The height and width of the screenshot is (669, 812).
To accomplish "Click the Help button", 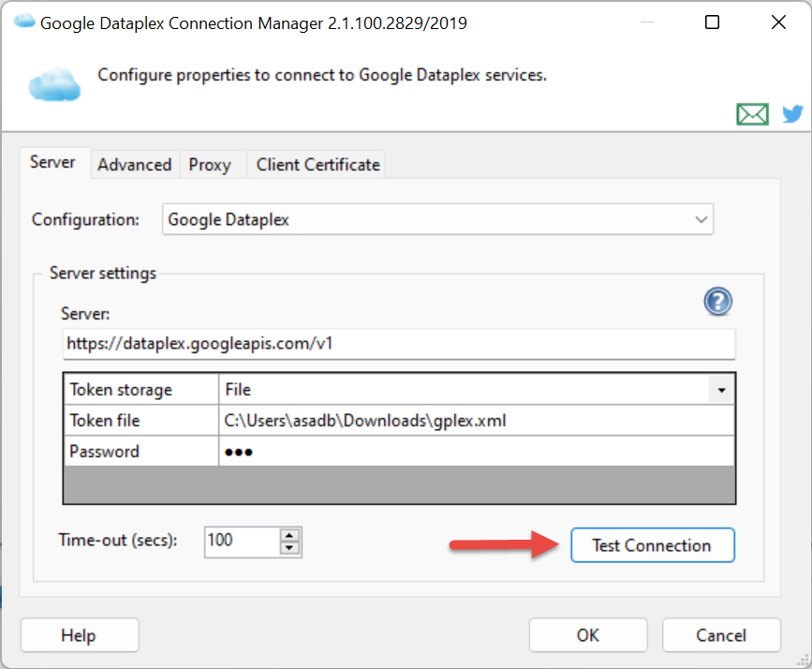I will tap(80, 634).
